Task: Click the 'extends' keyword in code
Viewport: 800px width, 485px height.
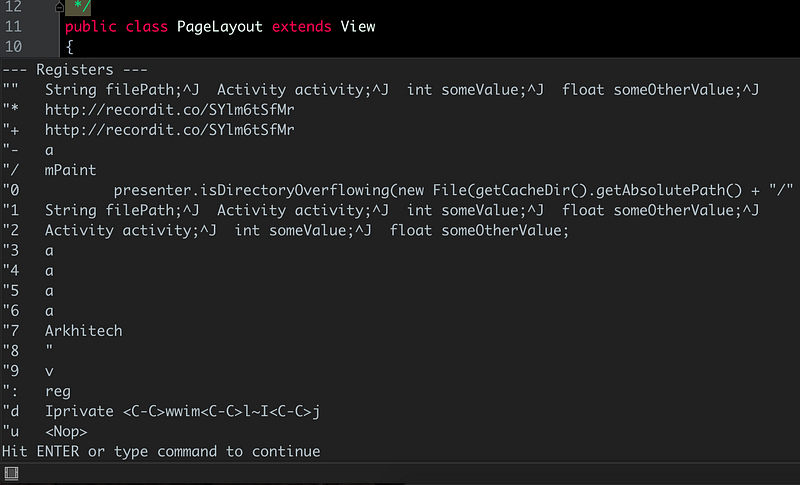Action: coord(302,27)
